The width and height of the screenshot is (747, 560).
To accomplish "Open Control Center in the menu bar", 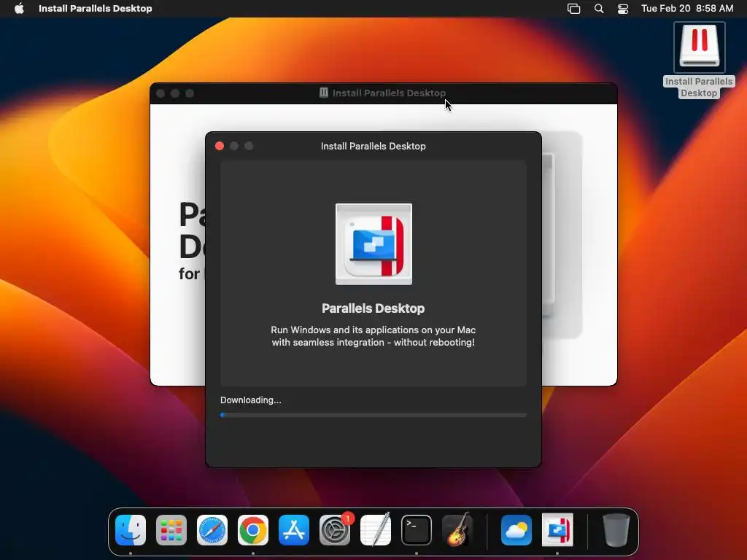I will (x=623, y=9).
